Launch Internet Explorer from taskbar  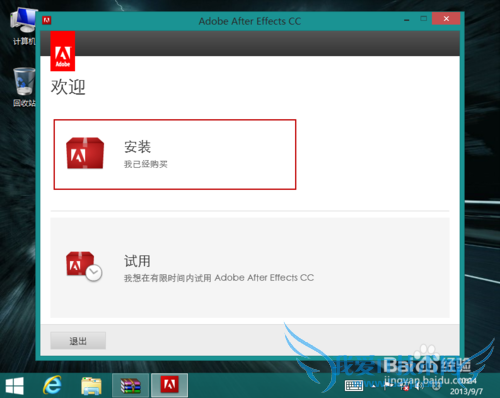(x=52, y=386)
